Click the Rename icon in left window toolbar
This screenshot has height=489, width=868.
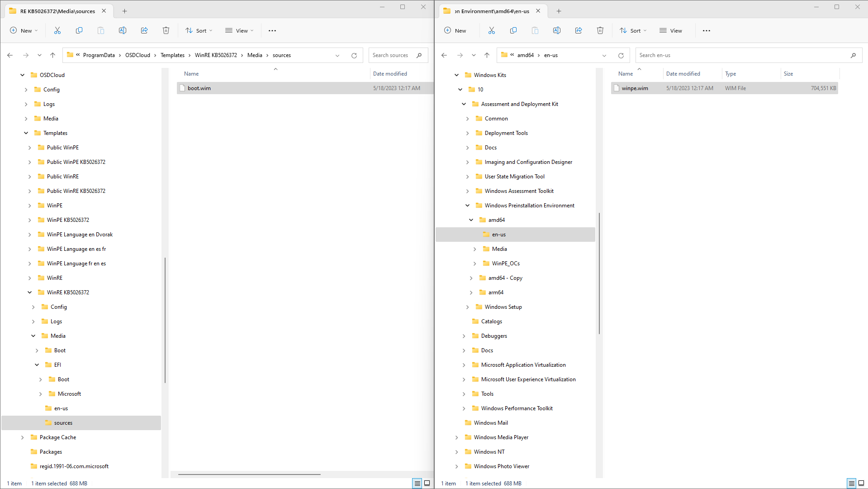point(123,31)
